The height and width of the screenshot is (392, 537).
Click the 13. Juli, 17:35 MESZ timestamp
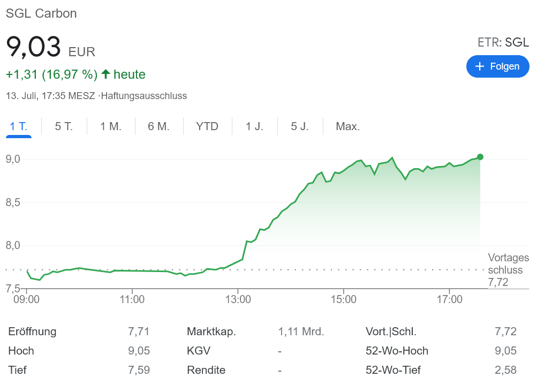pos(50,96)
